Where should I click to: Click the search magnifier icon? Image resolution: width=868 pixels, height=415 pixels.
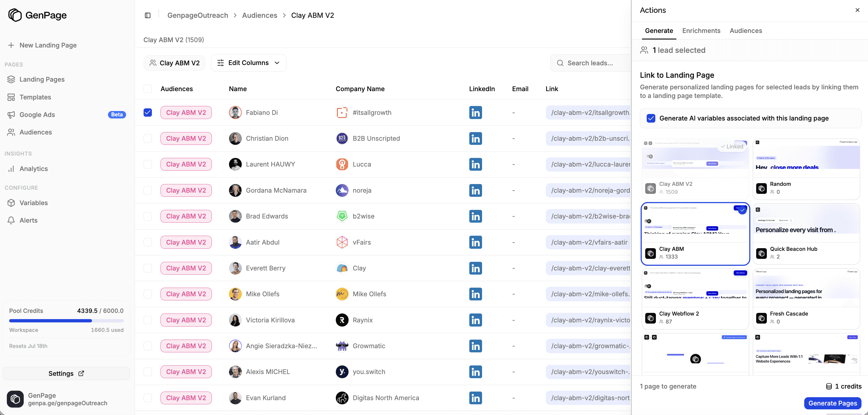(x=560, y=63)
